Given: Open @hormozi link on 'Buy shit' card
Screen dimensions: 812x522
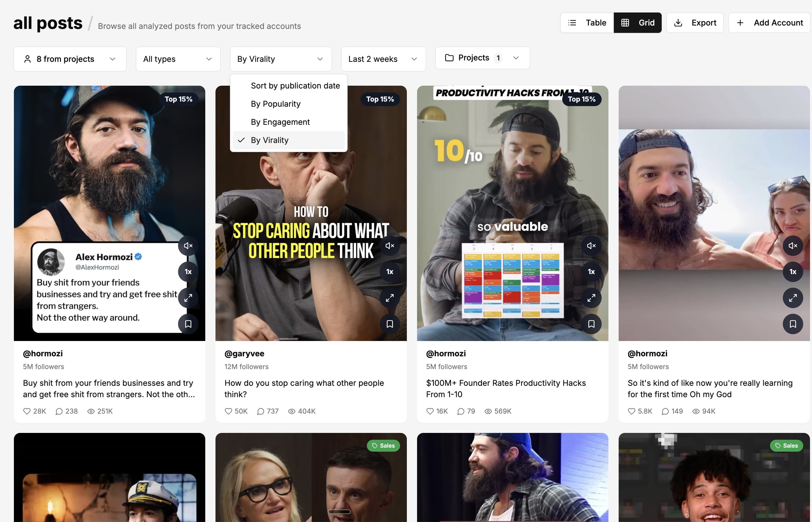Looking at the screenshot, I should coord(43,353).
